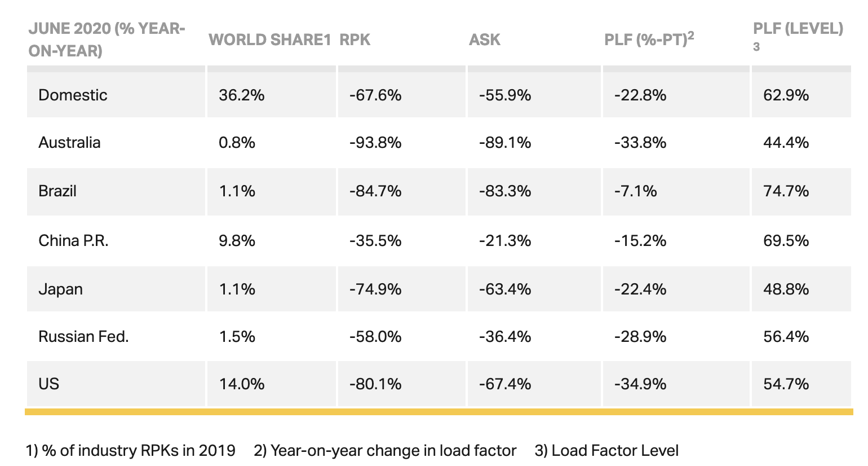Select the Domestic row label
Viewport: 868px width, 466px height.
point(73,95)
